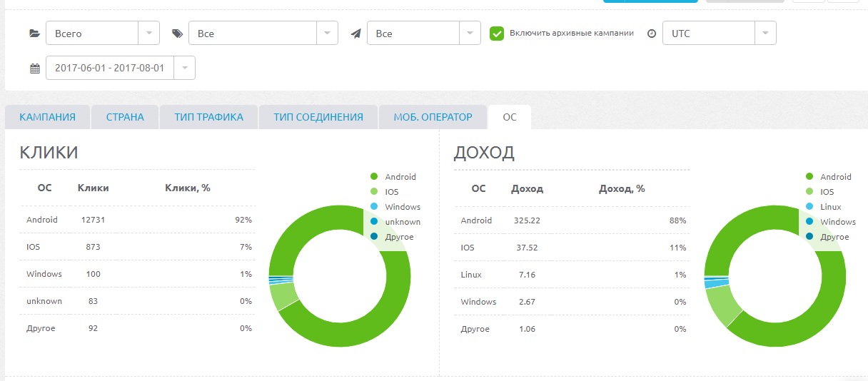The width and height of the screenshot is (868, 381).
Task: Open the МОБ. ОПЕРАТОР tab
Action: click(x=433, y=117)
